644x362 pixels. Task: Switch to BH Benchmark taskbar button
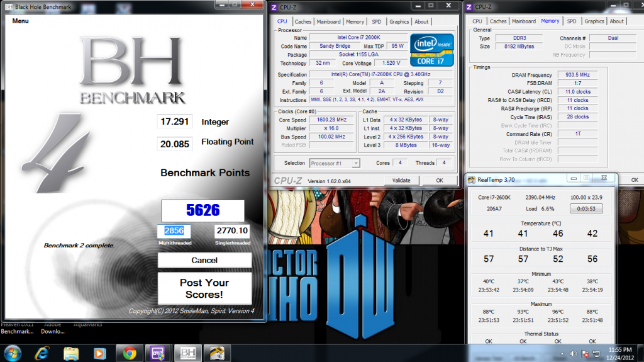[187, 353]
